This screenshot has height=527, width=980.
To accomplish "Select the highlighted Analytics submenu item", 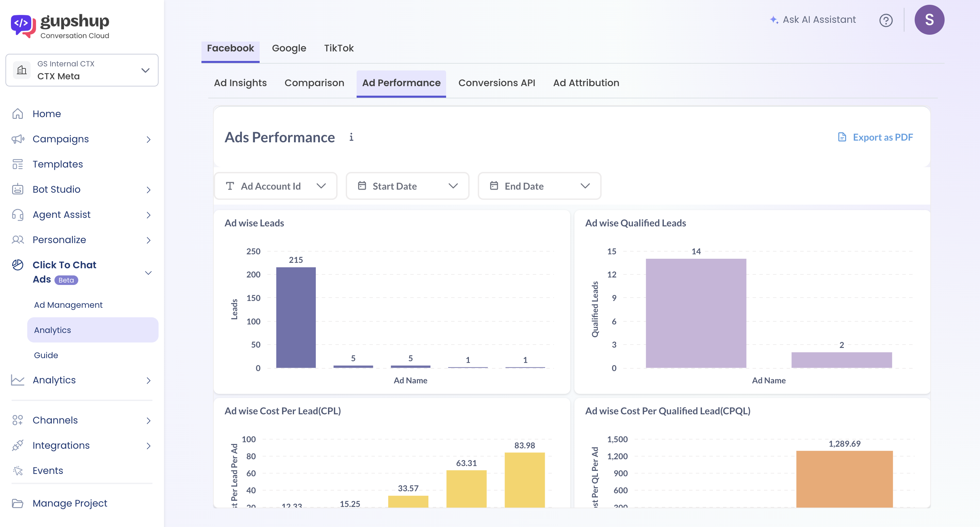I will pos(93,330).
